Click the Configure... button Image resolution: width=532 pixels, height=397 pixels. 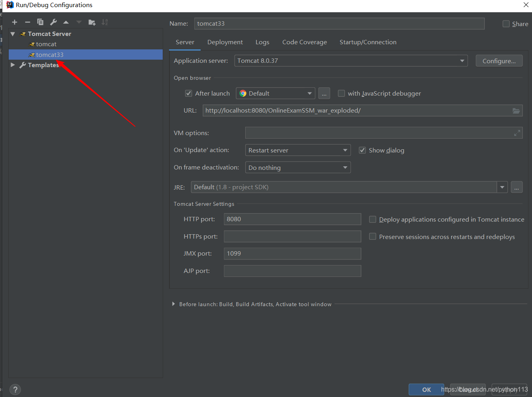(x=499, y=61)
